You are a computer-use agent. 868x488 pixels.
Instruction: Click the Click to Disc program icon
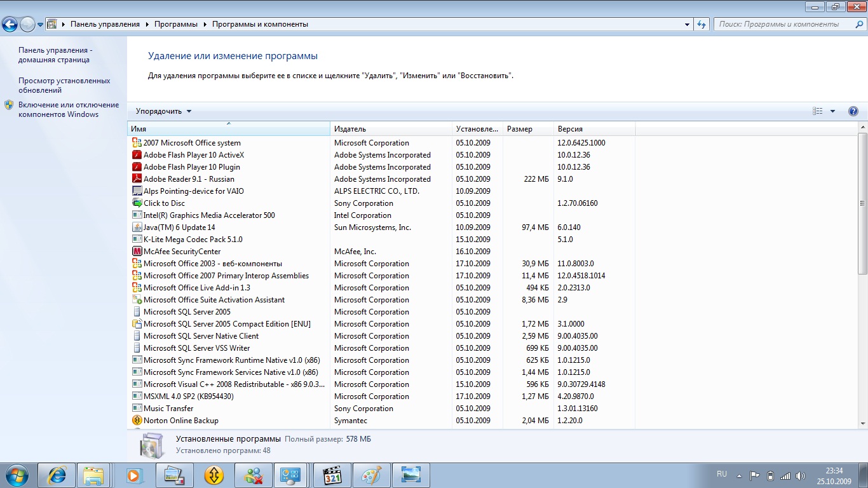(137, 203)
